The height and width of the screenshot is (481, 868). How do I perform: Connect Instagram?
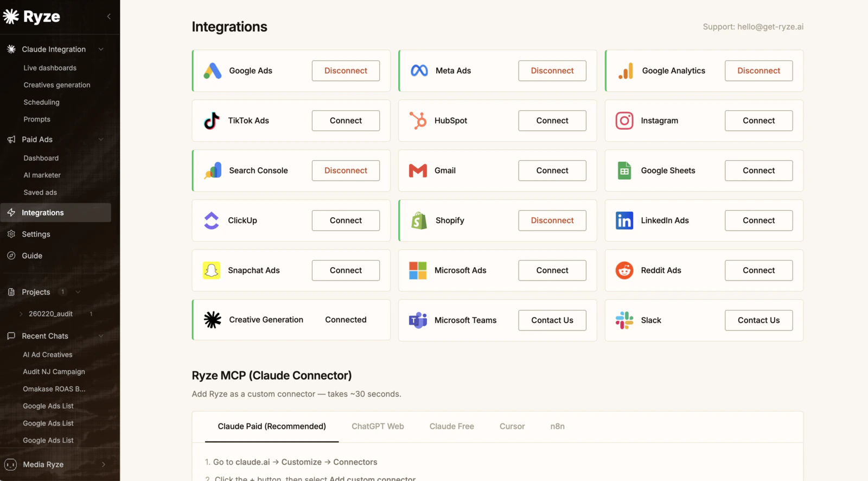coord(758,121)
